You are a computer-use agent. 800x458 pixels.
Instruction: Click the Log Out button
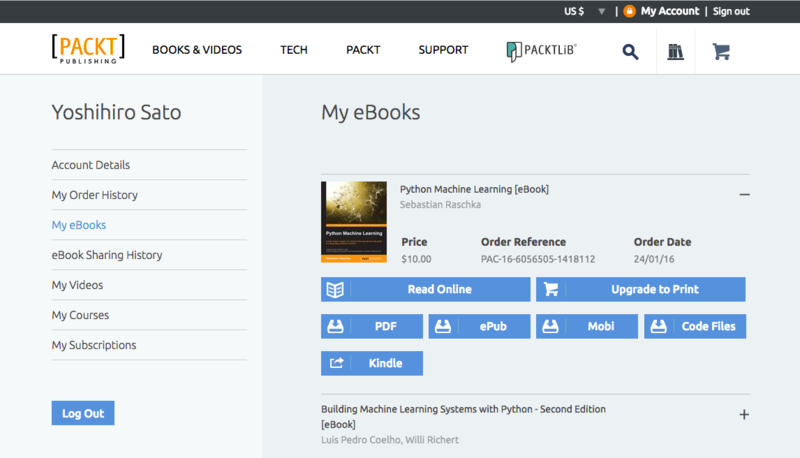[x=83, y=413]
